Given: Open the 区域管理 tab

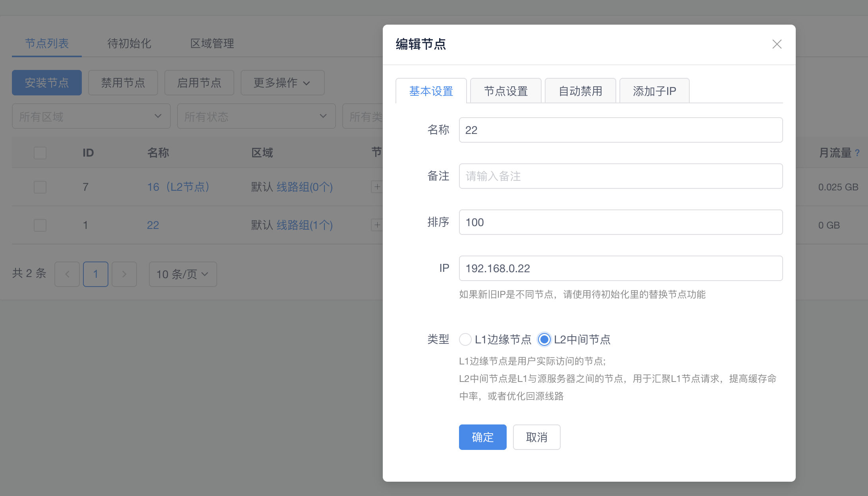Looking at the screenshot, I should click(x=212, y=43).
